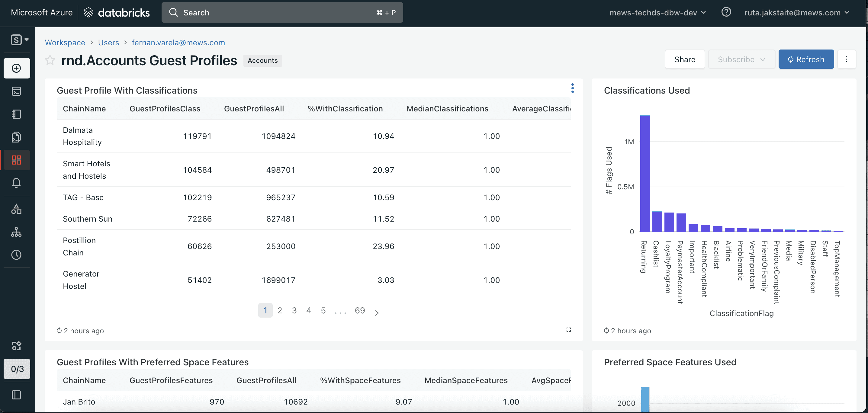Click the Databricks logo

117,13
